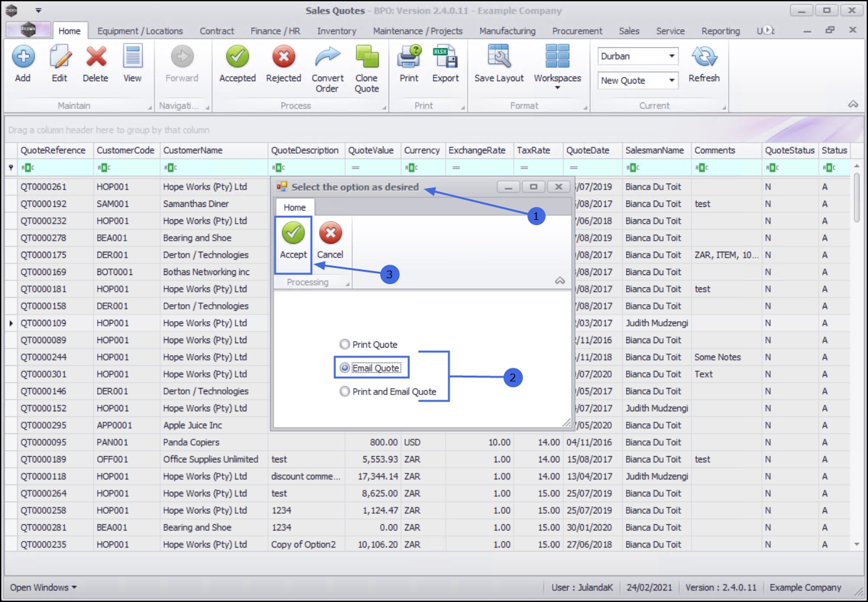Click the dialog's Home tab

[295, 208]
